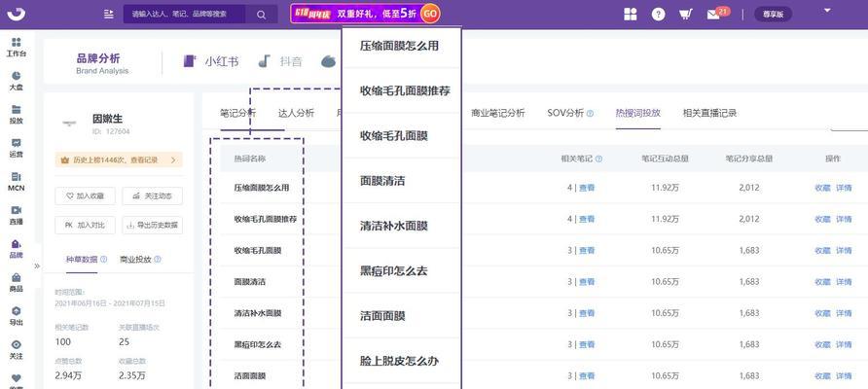Click the 2.94万 likes total value
This screenshot has height=389, width=868.
69,375
